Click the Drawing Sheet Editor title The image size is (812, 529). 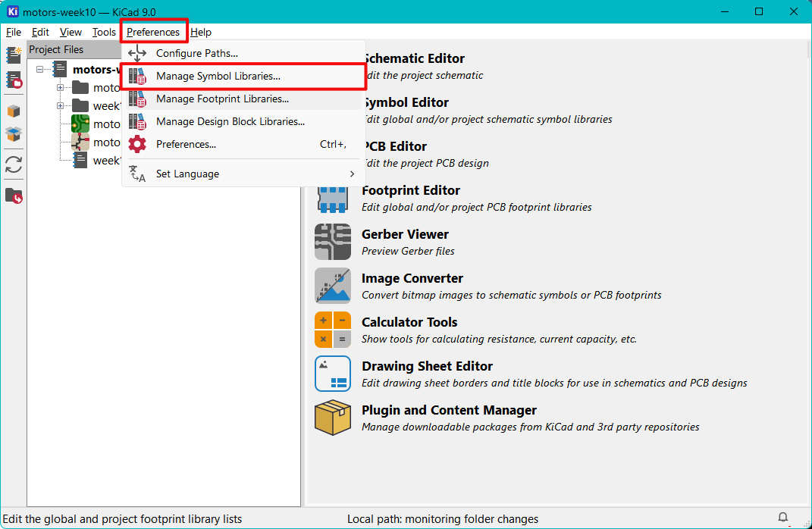pos(428,367)
